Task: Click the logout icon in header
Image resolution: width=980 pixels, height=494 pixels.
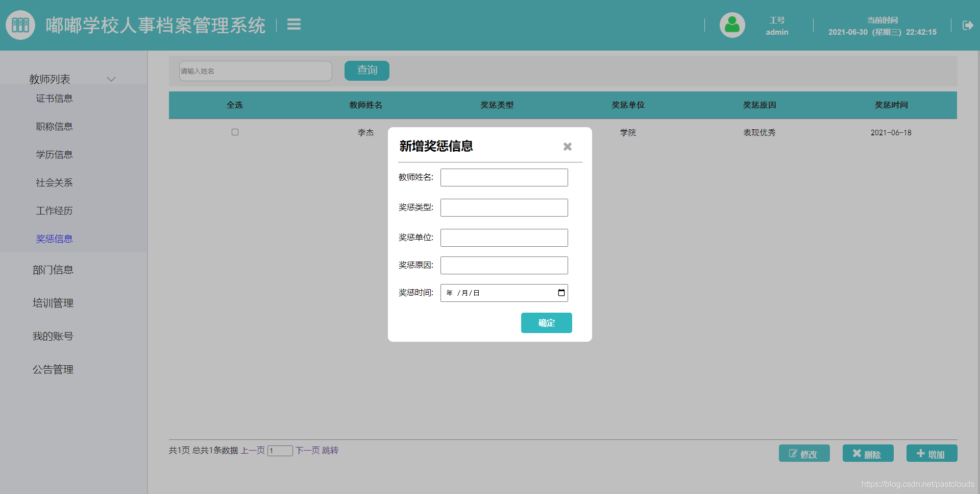Action: click(x=968, y=25)
